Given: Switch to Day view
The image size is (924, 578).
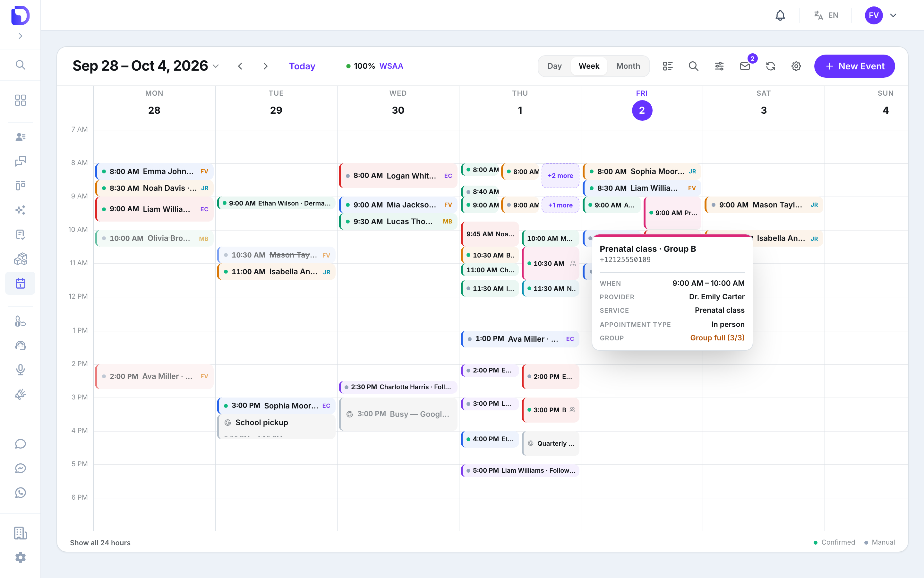Looking at the screenshot, I should tap(554, 66).
